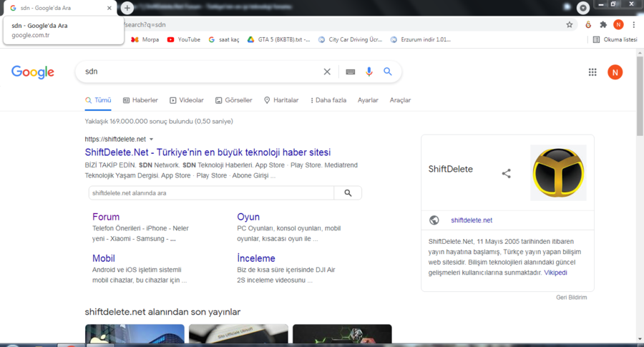Click the globe icon beside shiftdelete.net

click(434, 220)
